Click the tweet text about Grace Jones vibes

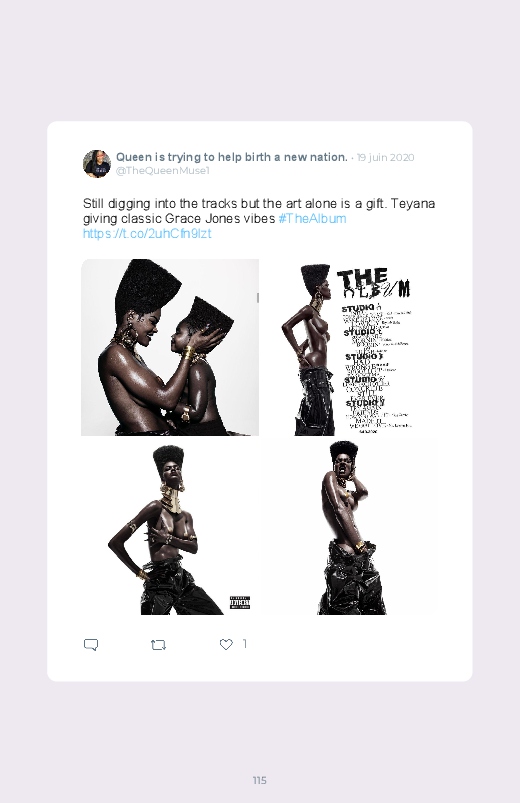[x=259, y=211]
